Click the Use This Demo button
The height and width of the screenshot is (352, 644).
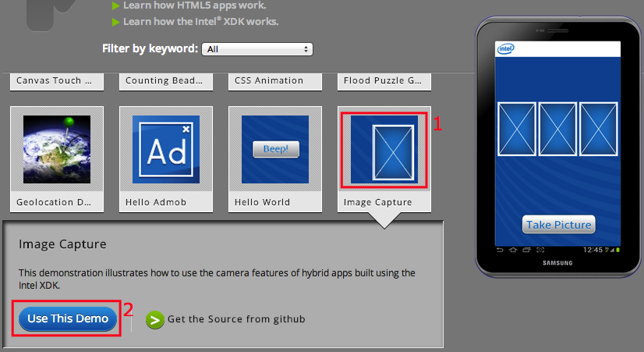pos(68,318)
